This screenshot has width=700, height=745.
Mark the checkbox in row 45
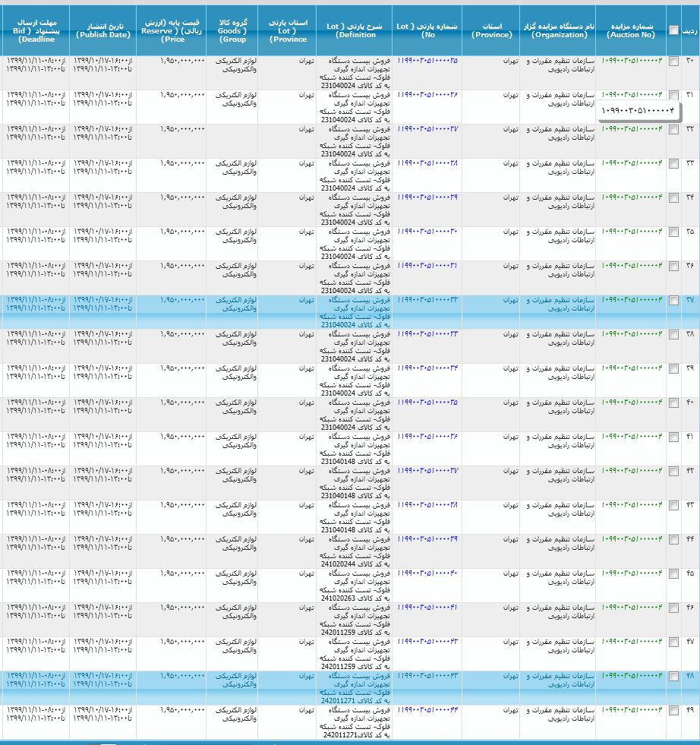click(674, 573)
